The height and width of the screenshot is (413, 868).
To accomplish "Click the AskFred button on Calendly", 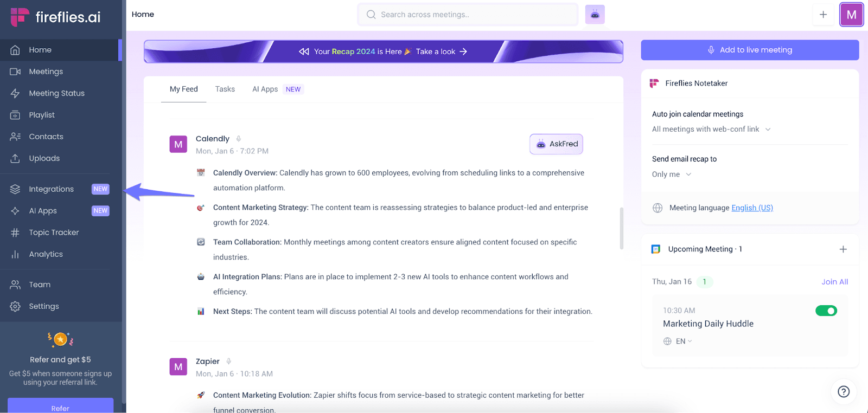I will tap(556, 144).
